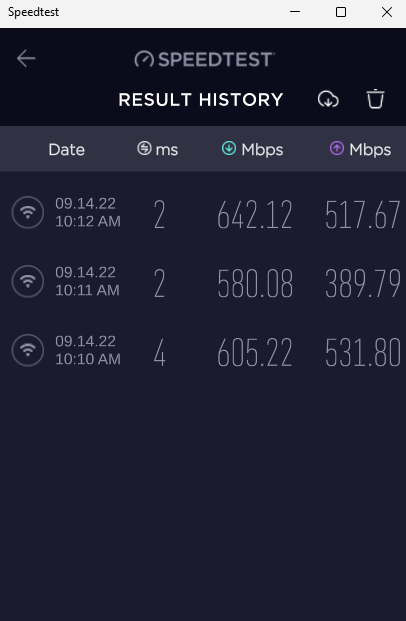Click the Wi-Fi icon for 10:11 AM result
The image size is (406, 621).
point(28,281)
